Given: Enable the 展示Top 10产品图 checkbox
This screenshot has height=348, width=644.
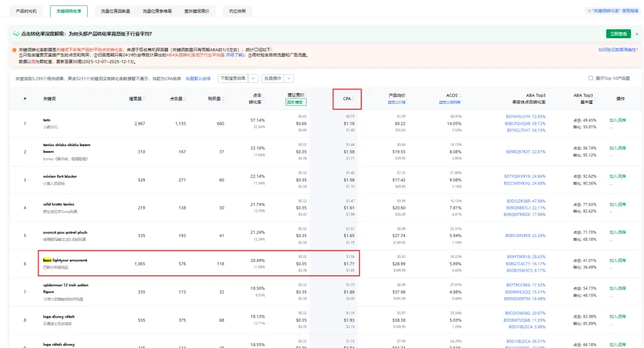Looking at the screenshot, I should 590,78.
